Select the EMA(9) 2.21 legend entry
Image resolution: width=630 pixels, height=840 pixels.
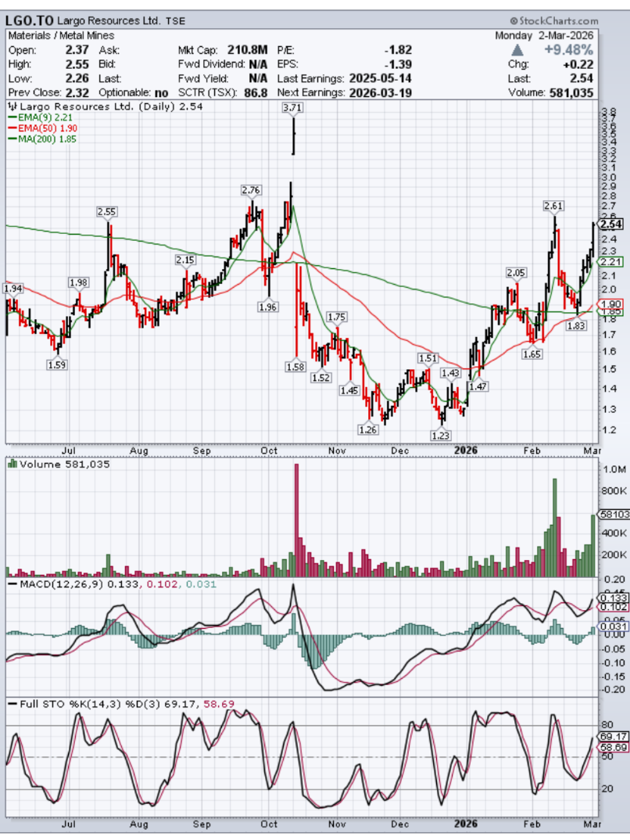pyautogui.click(x=40, y=117)
